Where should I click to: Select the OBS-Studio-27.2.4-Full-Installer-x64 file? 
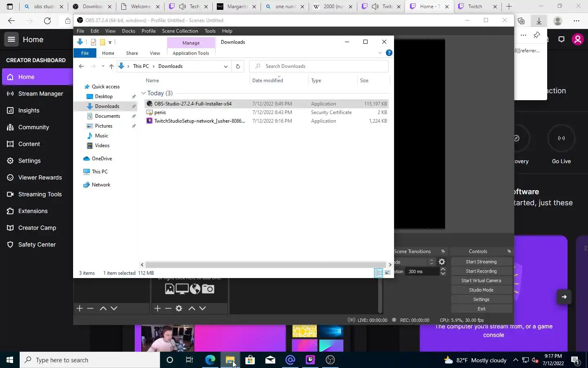click(x=266, y=104)
